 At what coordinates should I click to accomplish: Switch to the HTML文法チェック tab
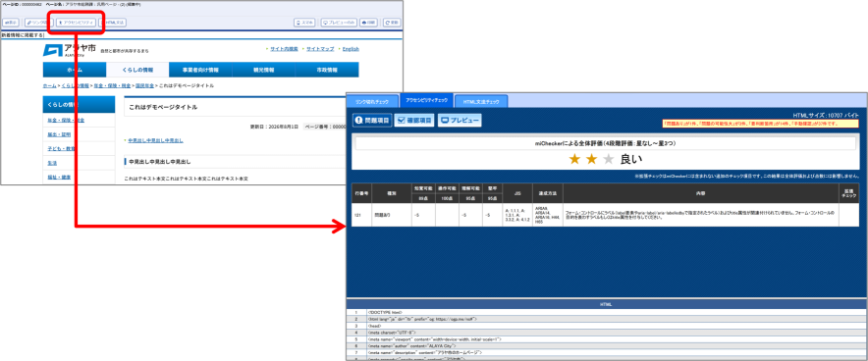click(x=481, y=102)
